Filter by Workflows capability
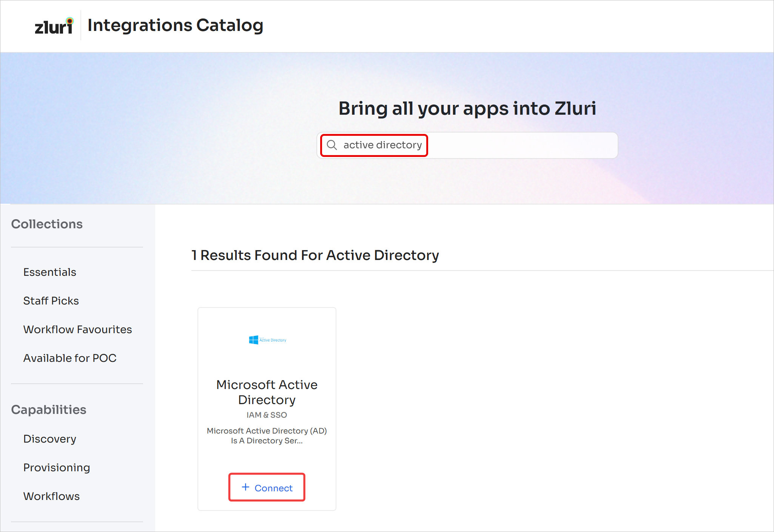The height and width of the screenshot is (532, 774). pos(51,496)
